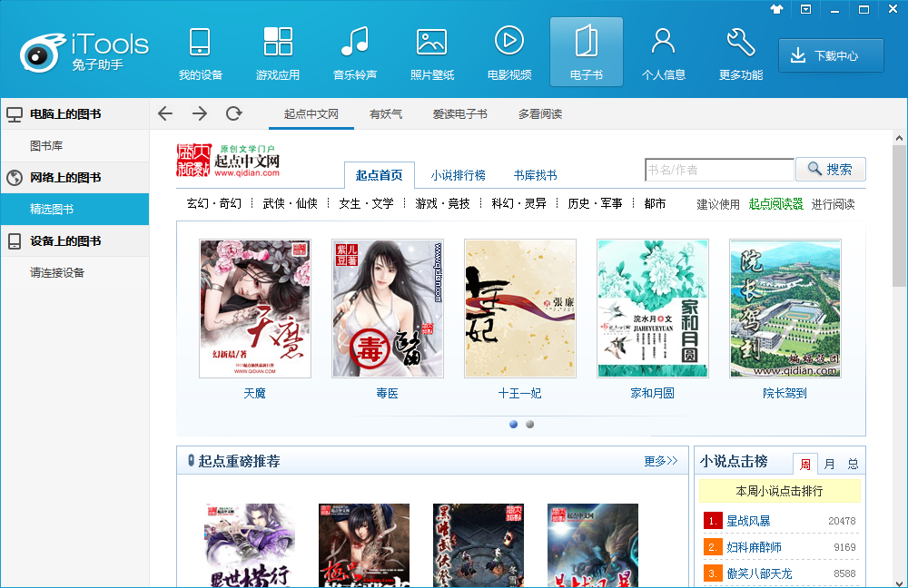Select the 电子书 e-book section
Viewport: 908px width, 588px height.
click(586, 52)
